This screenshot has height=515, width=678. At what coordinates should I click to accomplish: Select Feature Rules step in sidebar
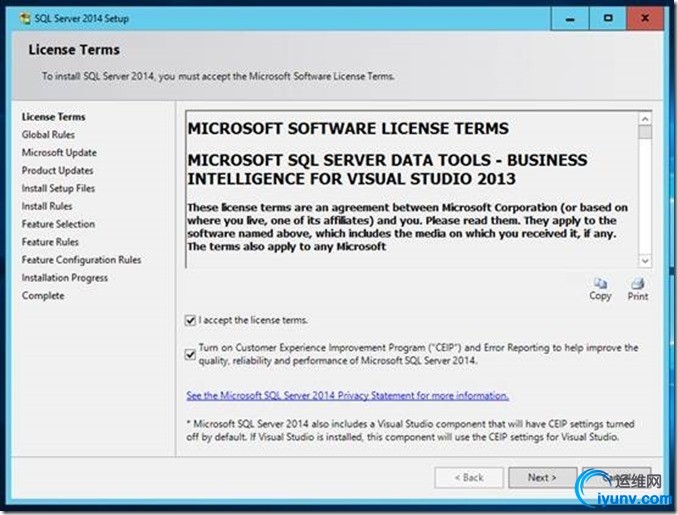(50, 242)
